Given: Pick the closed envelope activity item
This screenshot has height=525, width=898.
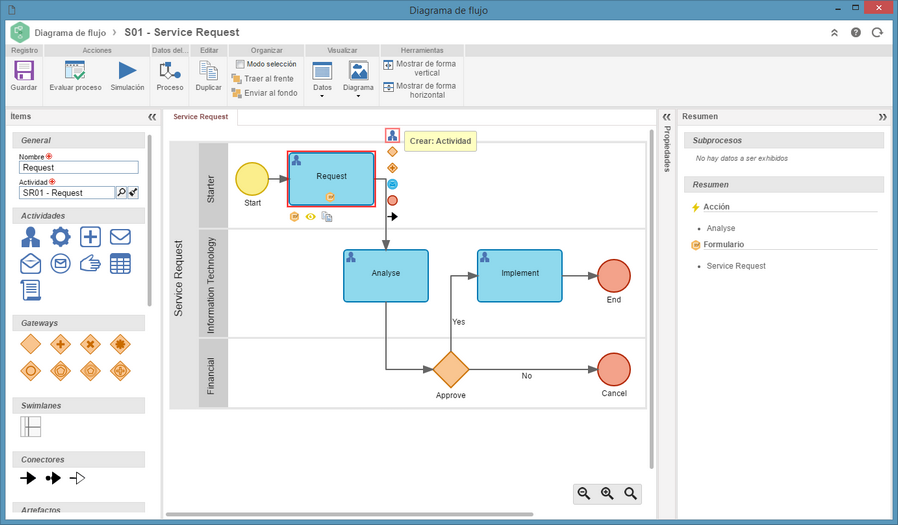Looking at the screenshot, I should pyautogui.click(x=120, y=236).
